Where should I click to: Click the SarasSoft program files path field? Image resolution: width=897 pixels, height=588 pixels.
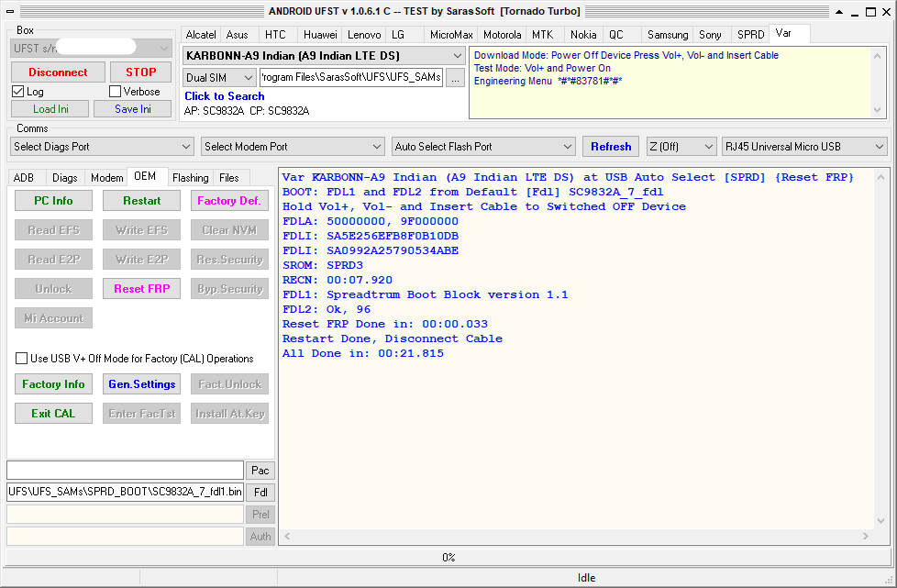coord(351,78)
